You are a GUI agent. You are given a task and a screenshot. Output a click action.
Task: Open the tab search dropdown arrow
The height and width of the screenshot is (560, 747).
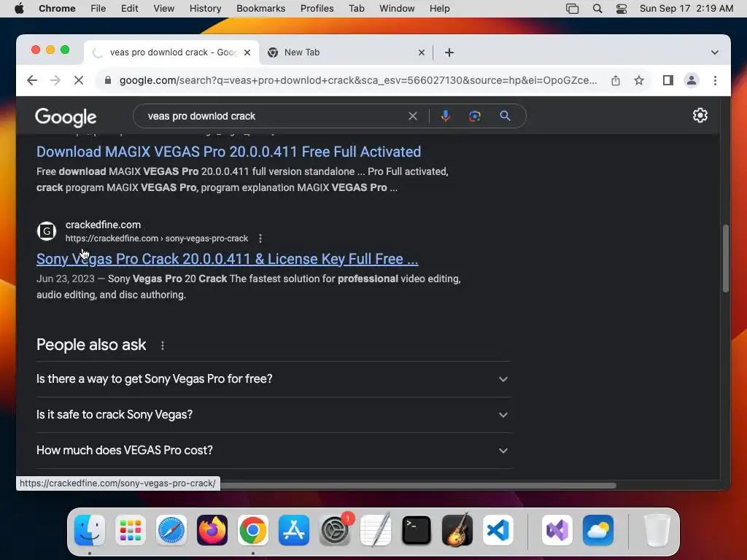point(715,52)
